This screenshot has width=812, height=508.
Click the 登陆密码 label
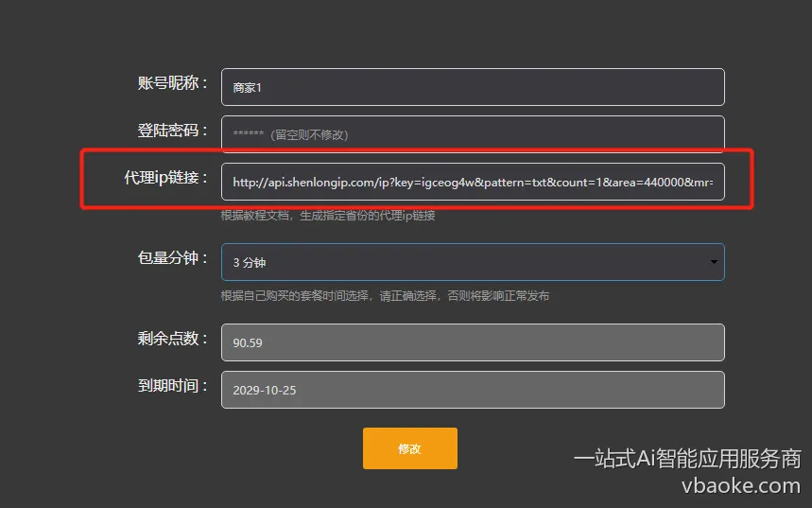172,131
